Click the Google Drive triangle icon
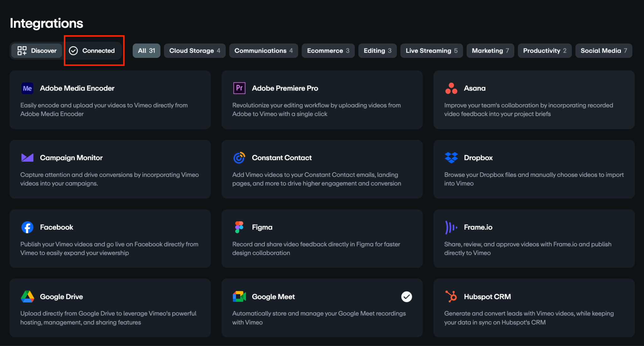Viewport: 644px width, 346px height. click(x=27, y=297)
